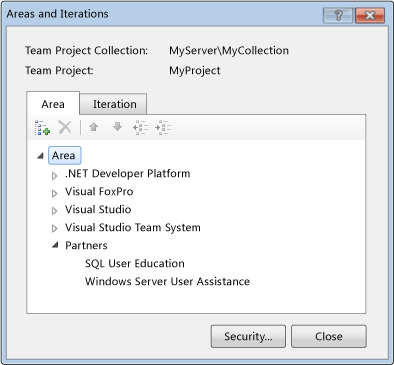Click the Delete node X icon
The image size is (394, 365).
tap(65, 127)
